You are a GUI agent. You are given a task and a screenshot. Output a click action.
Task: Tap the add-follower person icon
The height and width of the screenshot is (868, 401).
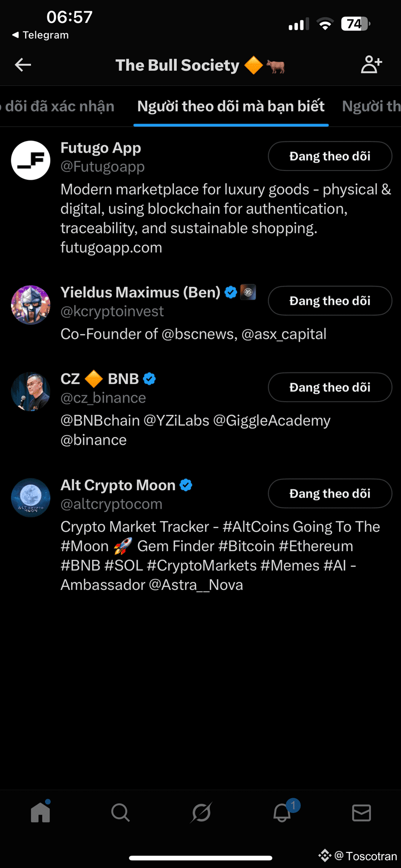pos(371,65)
